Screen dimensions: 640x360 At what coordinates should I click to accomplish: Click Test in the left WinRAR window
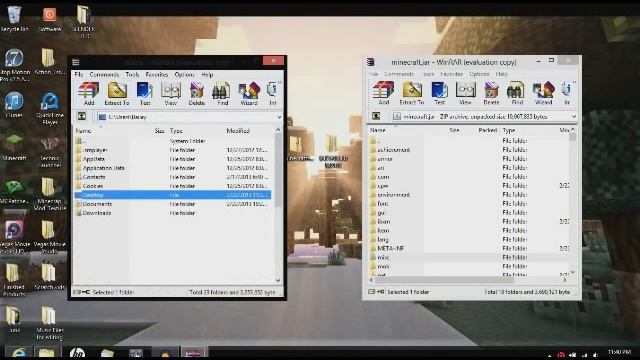pos(144,94)
